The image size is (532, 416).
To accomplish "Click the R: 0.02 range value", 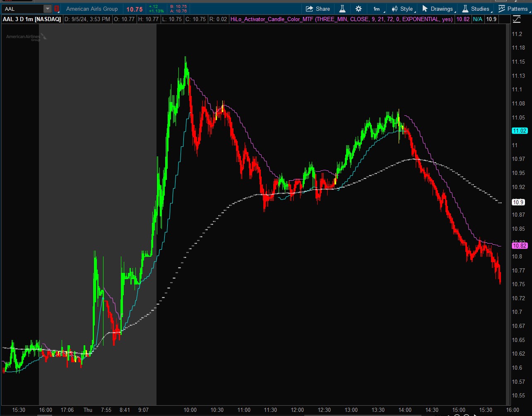I will click(218, 19).
